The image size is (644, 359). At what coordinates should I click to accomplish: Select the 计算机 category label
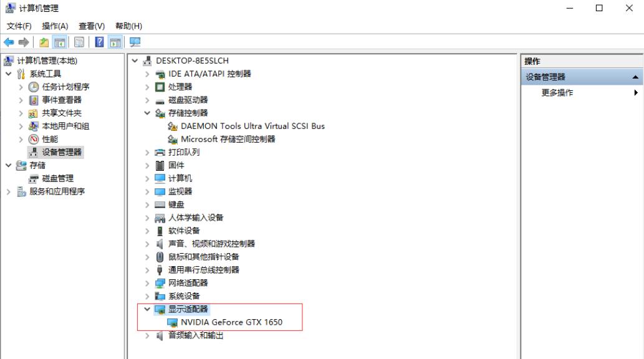[x=180, y=179]
